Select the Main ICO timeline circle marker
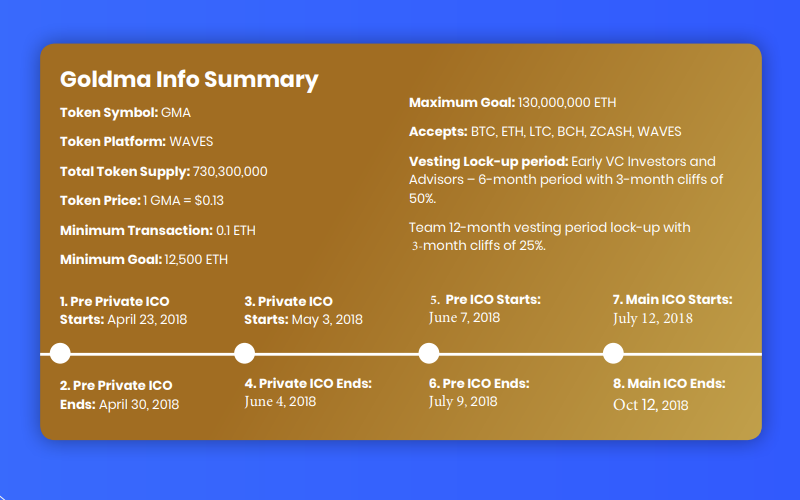800x500 pixels. coord(614,353)
